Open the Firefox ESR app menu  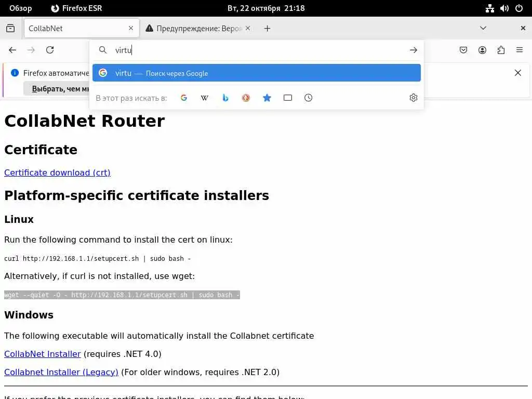click(76, 8)
